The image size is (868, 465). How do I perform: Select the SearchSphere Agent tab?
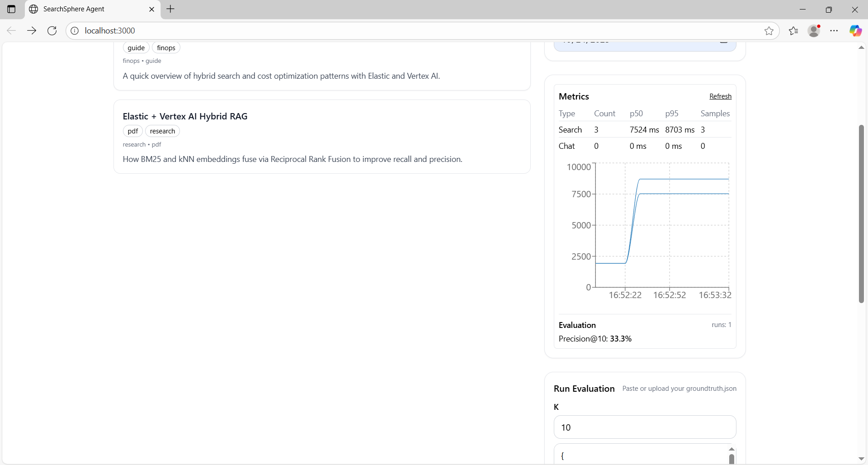(x=93, y=9)
